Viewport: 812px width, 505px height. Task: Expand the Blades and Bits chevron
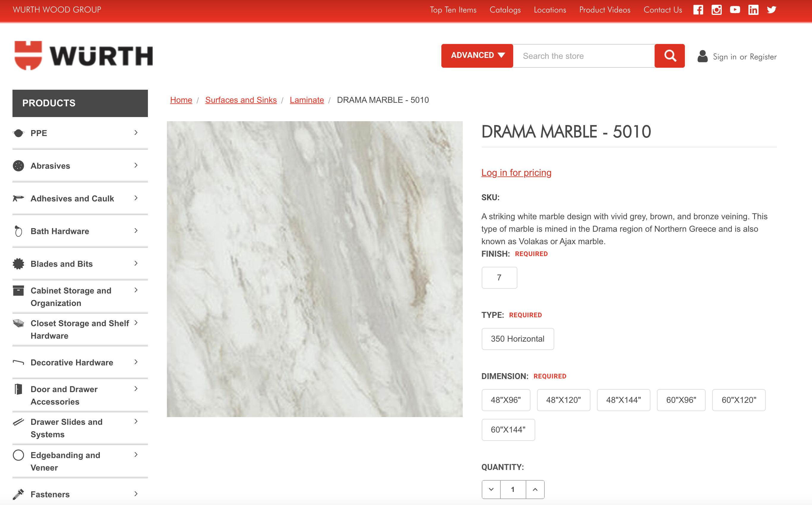[136, 263]
